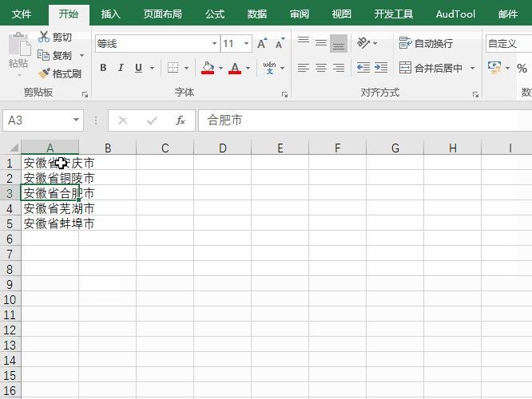Decrease font size with small A icon
The image size is (532, 399).
[280, 43]
